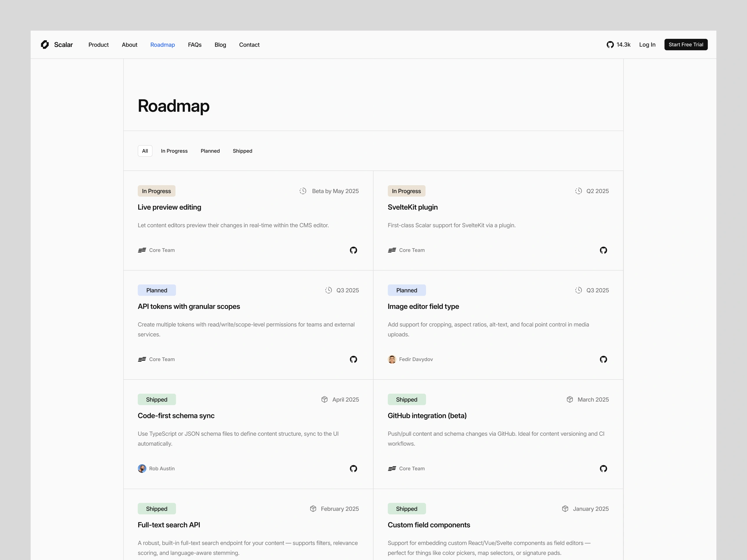Click clock icon beside Beta by May 2025
Viewport: 747px width, 560px height.
point(303,191)
